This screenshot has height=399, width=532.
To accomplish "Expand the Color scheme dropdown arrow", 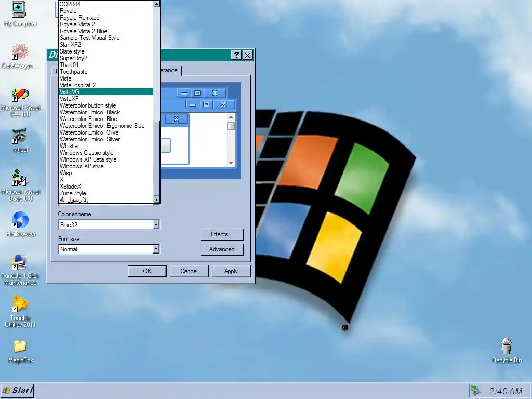I will (156, 224).
